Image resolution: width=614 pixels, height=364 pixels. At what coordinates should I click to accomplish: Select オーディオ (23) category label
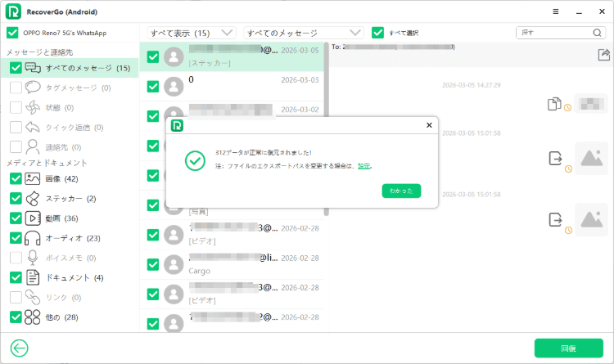click(x=73, y=238)
